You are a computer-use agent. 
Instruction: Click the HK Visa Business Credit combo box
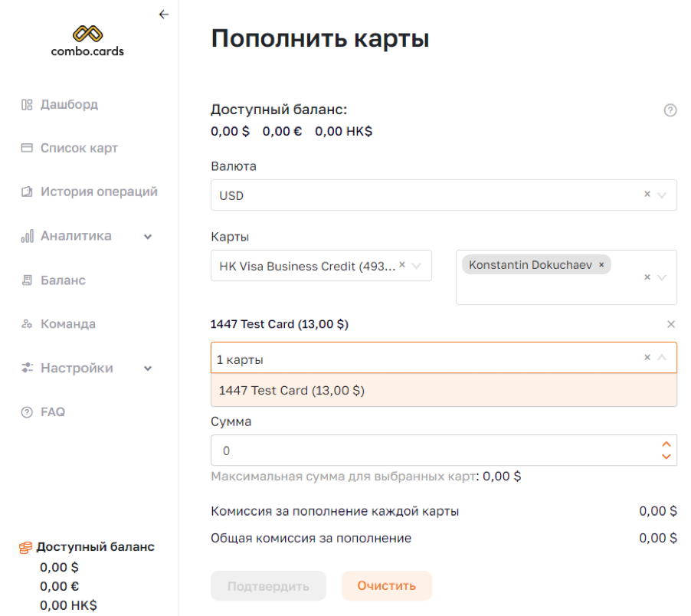[321, 266]
